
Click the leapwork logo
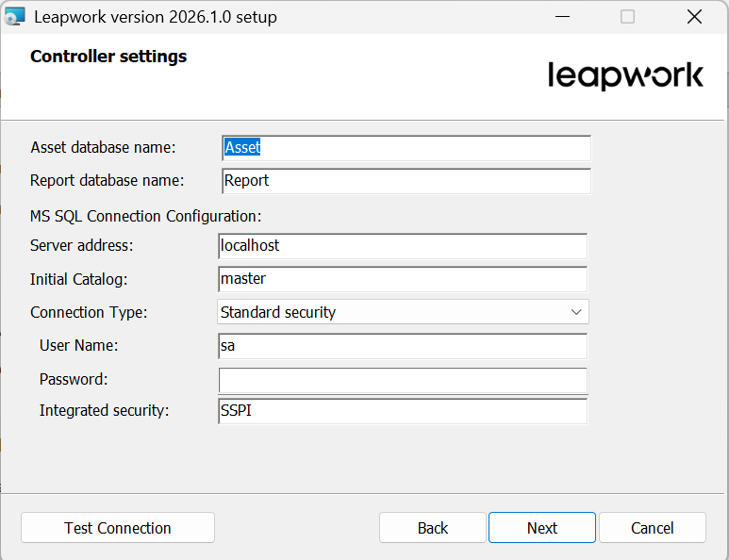tap(625, 75)
